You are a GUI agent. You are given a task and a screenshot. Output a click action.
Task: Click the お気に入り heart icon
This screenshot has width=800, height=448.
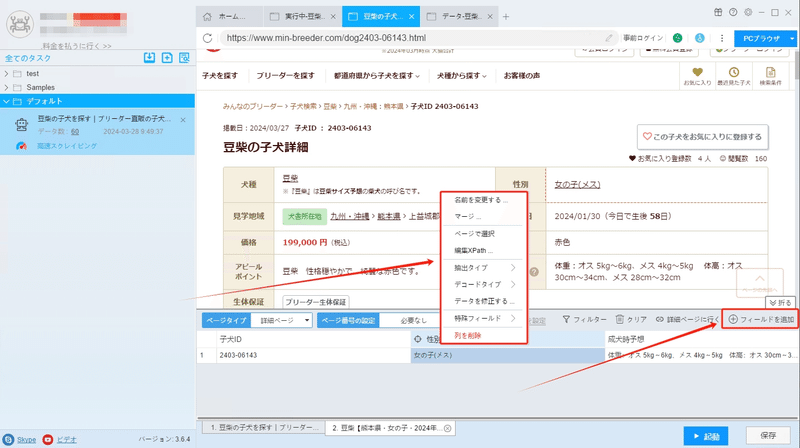[697, 72]
